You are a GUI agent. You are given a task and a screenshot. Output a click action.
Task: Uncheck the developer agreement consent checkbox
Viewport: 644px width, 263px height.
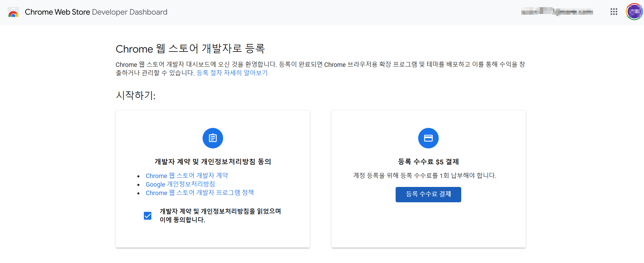pyautogui.click(x=148, y=216)
